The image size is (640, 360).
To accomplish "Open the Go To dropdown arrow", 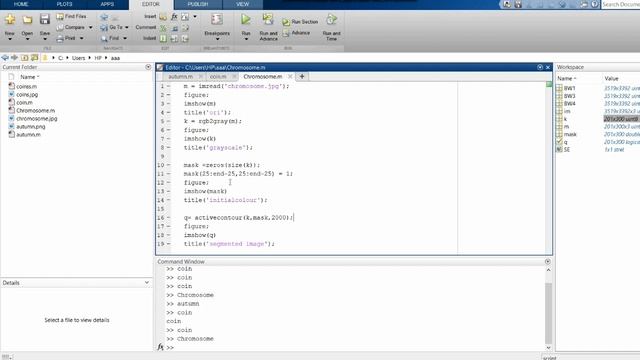I will pos(127,27).
